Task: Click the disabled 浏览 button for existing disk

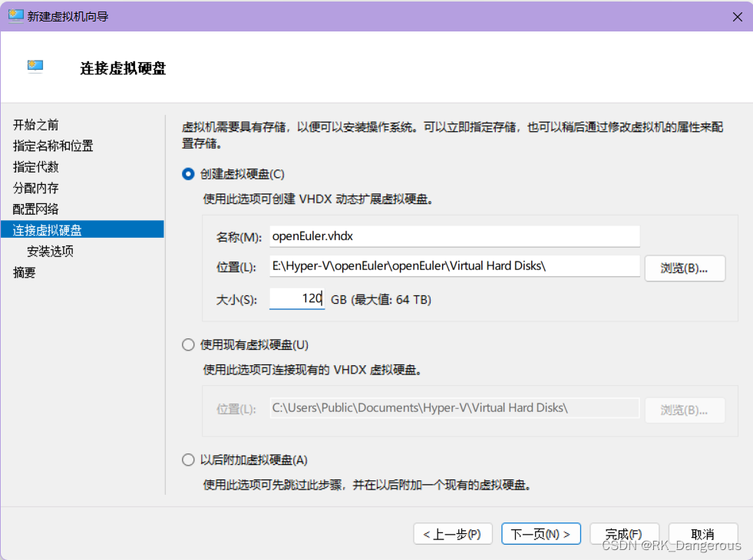Action: [x=685, y=410]
